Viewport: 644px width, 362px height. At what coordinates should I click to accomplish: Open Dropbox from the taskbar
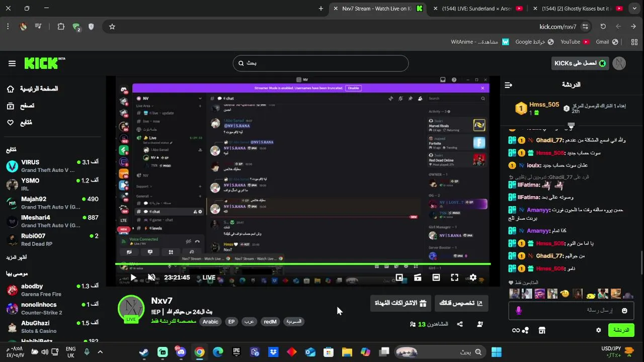point(273,352)
